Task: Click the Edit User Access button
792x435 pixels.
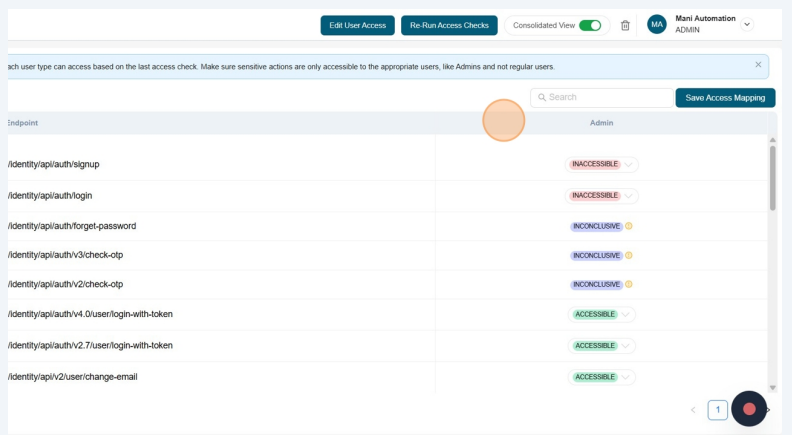Action: click(358, 25)
